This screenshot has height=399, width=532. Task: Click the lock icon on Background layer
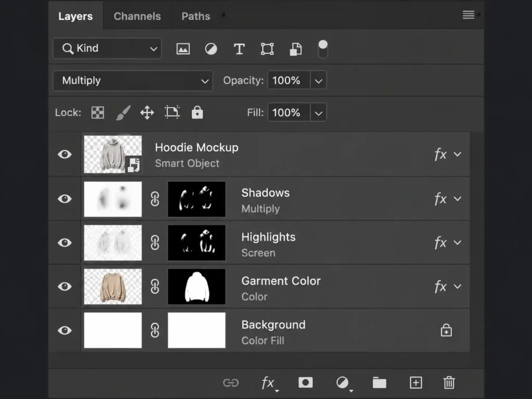click(x=446, y=330)
